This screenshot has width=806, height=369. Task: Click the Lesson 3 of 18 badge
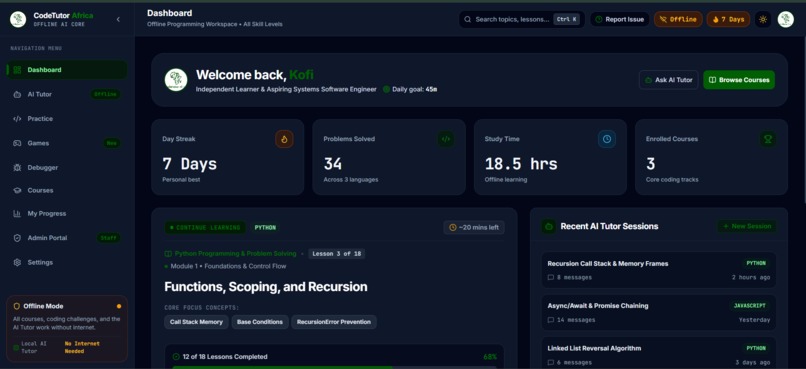[337, 254]
